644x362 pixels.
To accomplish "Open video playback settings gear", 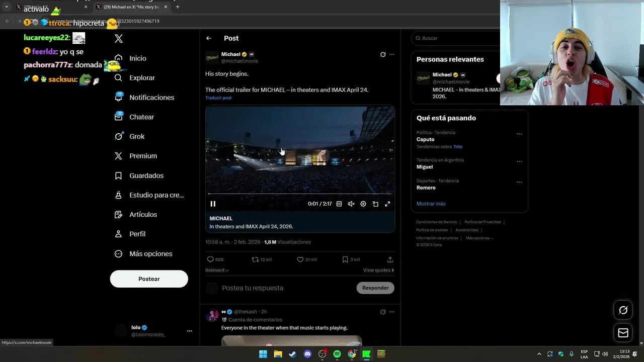I will (363, 204).
